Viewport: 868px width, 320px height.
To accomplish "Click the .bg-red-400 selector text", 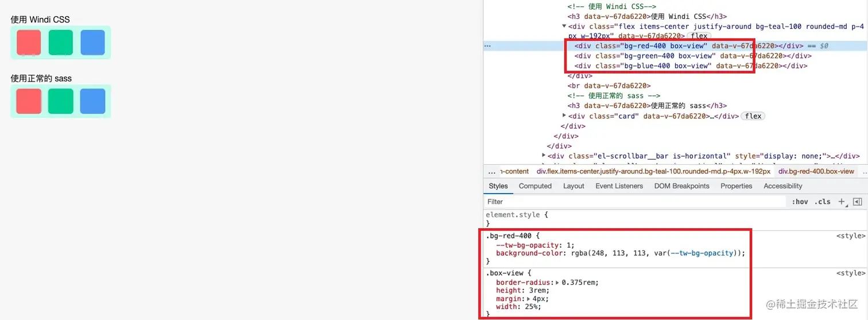I will click(x=510, y=236).
